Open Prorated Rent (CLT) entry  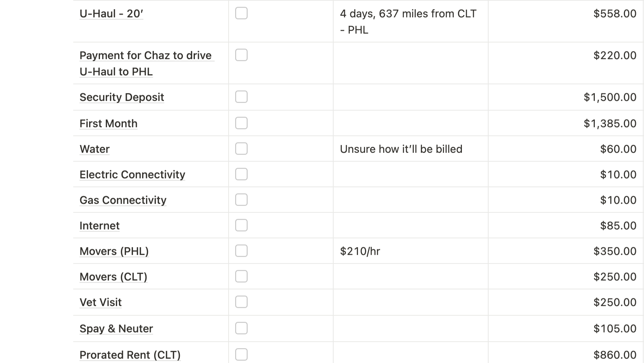(130, 355)
